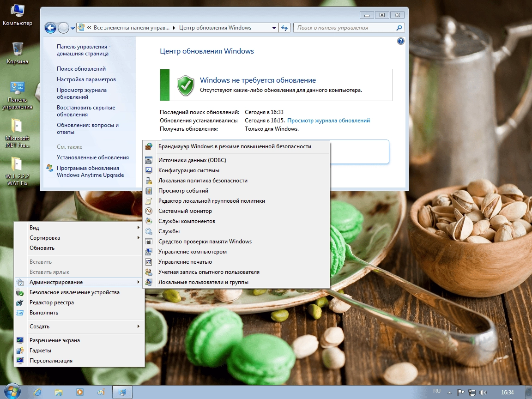Open Установленные обновления link
This screenshot has height=399, width=532.
click(x=93, y=157)
